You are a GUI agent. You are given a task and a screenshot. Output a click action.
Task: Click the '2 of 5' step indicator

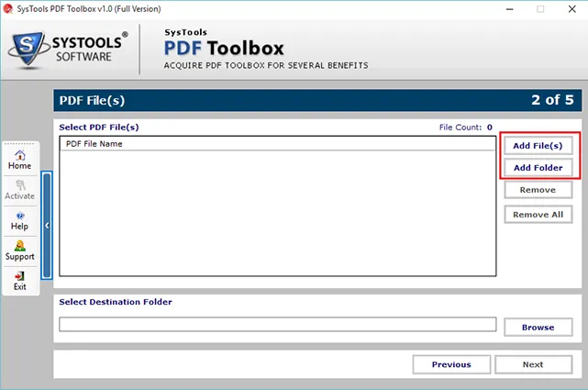[552, 100]
